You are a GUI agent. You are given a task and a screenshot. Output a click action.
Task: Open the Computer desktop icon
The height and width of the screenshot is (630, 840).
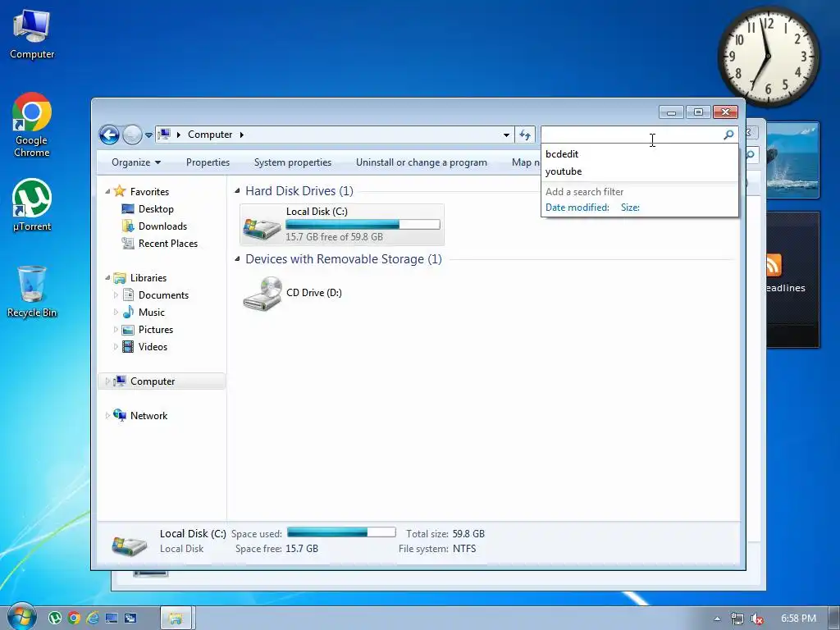tap(32, 34)
